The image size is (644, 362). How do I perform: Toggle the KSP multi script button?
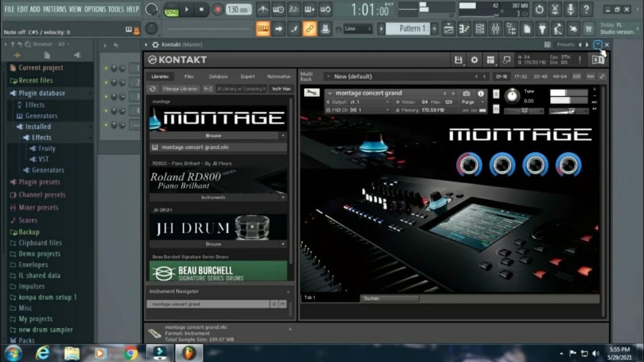coord(577,76)
